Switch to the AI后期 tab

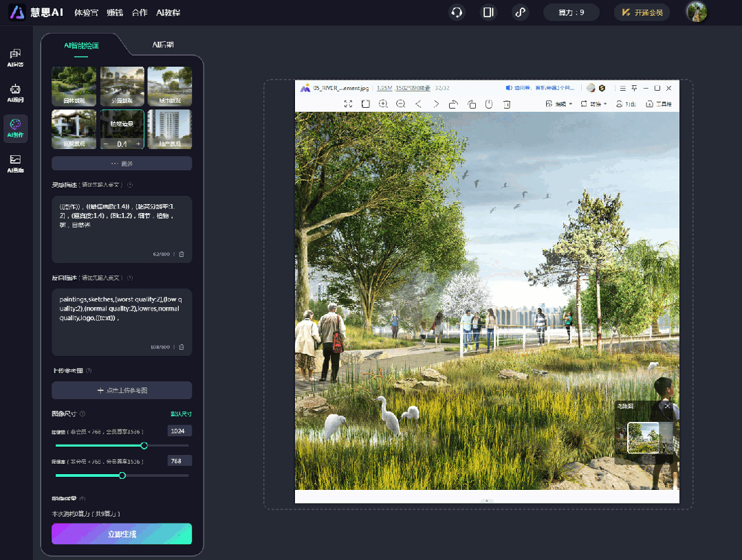click(x=163, y=45)
